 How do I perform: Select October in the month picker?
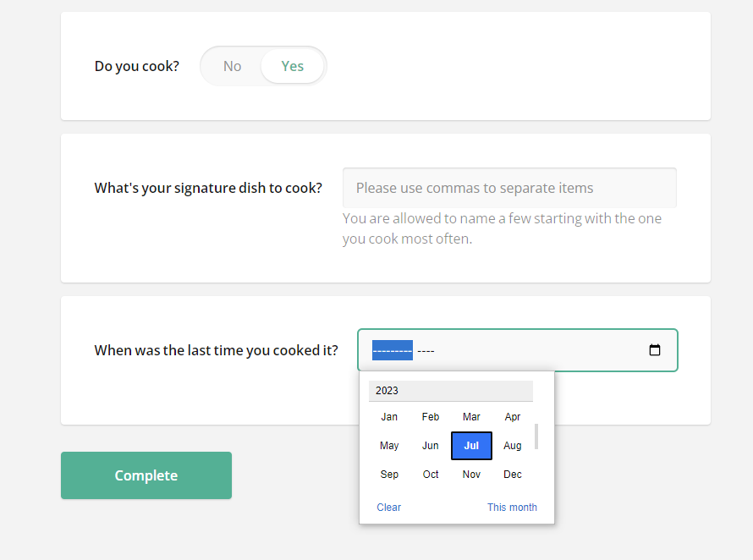tap(430, 474)
